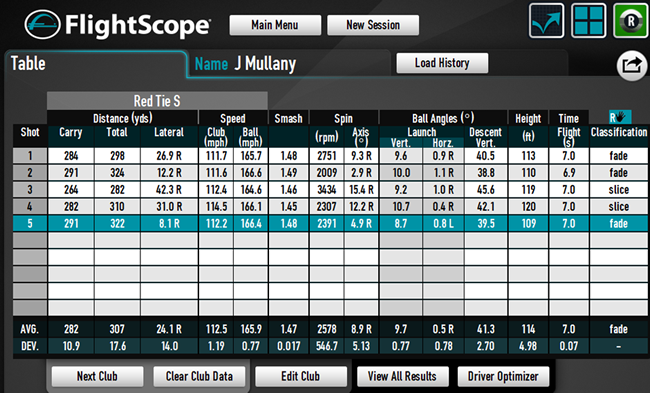Click the Red Tie S club header
The image size is (650, 393).
point(157,101)
